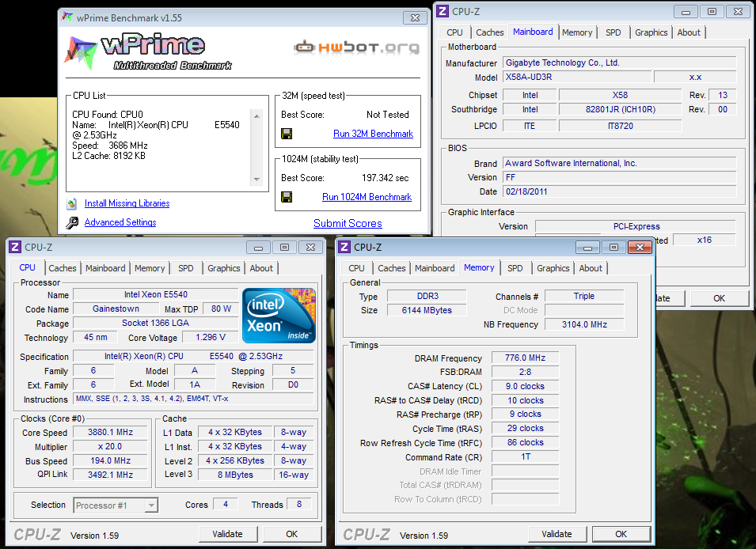Click Submit Scores link
This screenshot has height=549, width=756.
tap(348, 223)
